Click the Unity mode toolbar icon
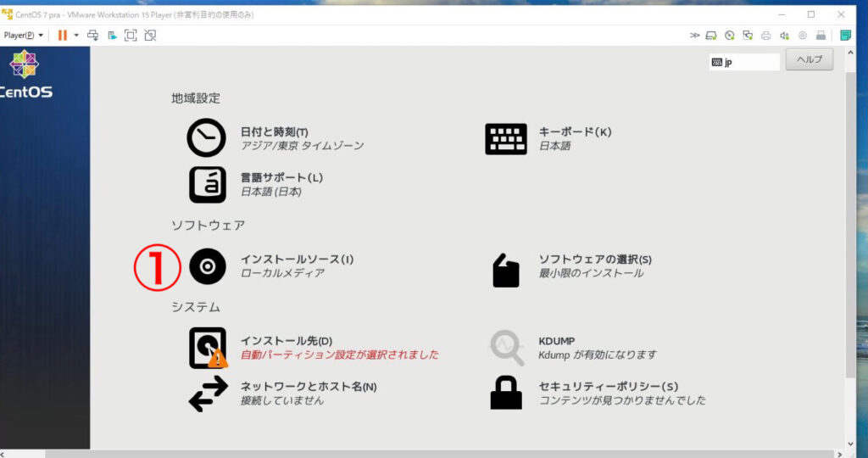 tap(150, 36)
